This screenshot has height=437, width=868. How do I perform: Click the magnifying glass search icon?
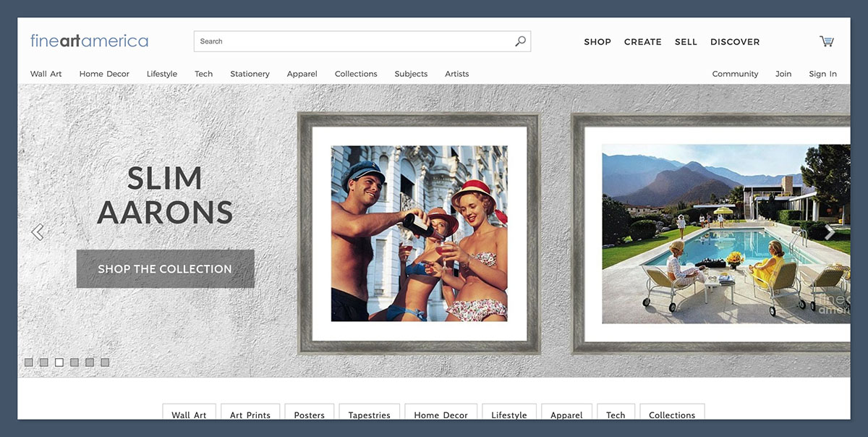(520, 41)
